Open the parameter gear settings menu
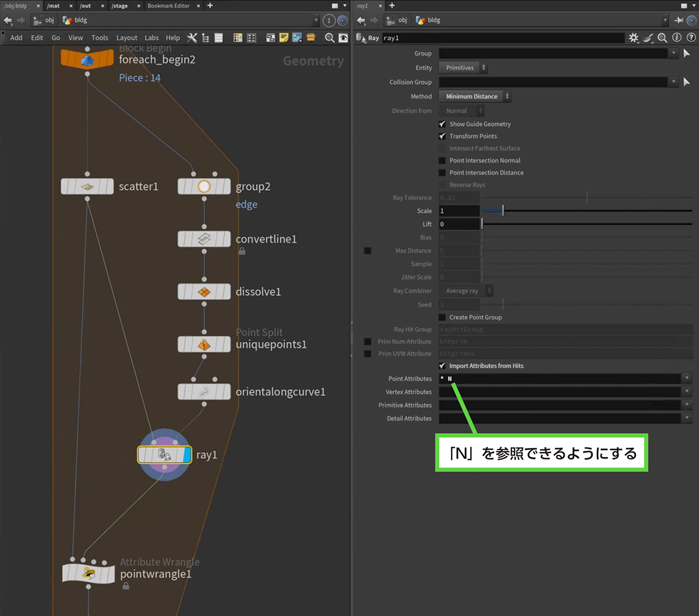The height and width of the screenshot is (616, 699). click(634, 38)
